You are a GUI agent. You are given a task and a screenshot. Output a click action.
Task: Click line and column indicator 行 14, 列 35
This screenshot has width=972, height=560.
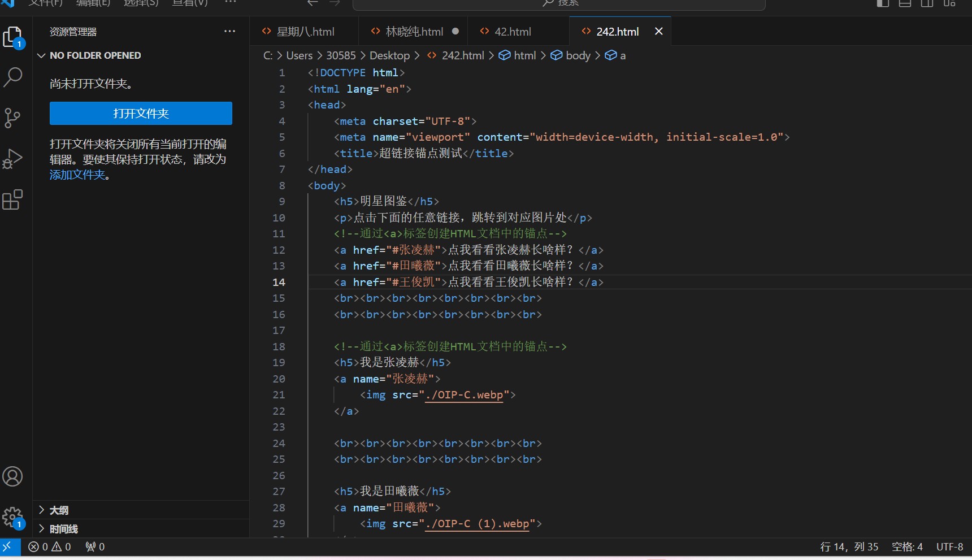849,546
